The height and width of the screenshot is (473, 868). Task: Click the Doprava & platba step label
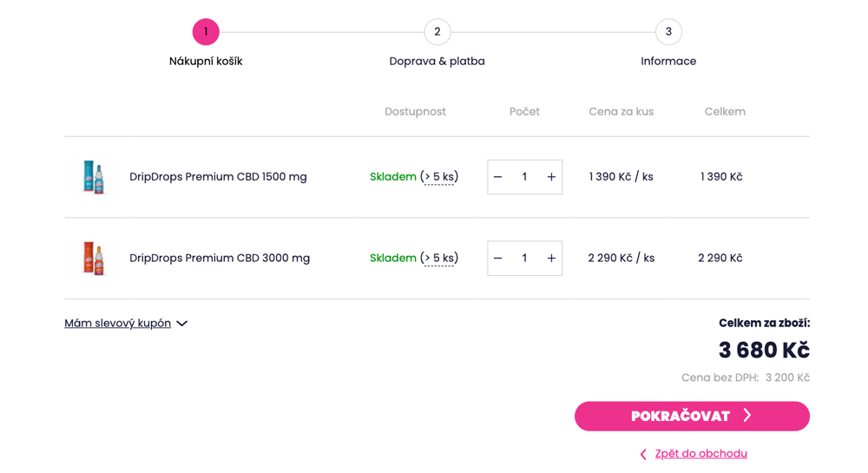[x=437, y=62]
